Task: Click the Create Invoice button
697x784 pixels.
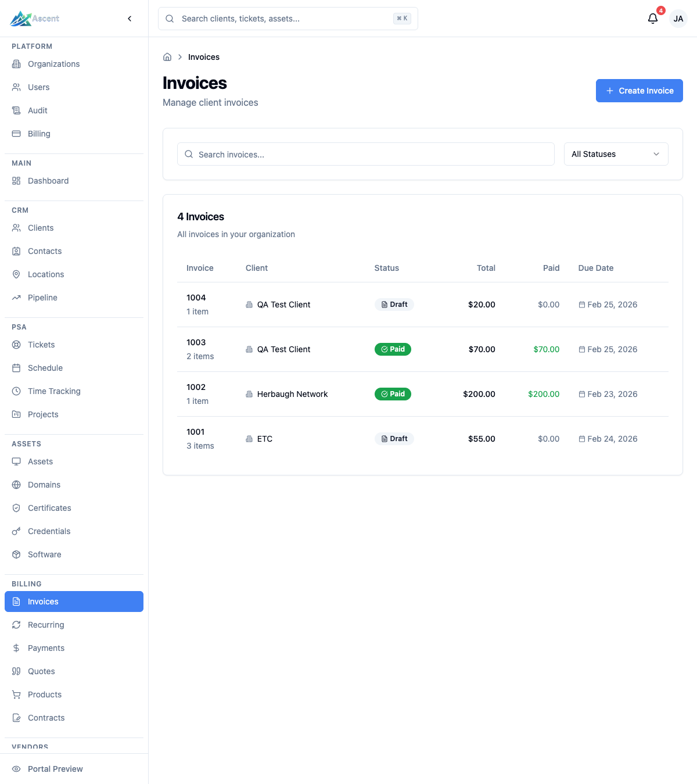Action: click(639, 91)
